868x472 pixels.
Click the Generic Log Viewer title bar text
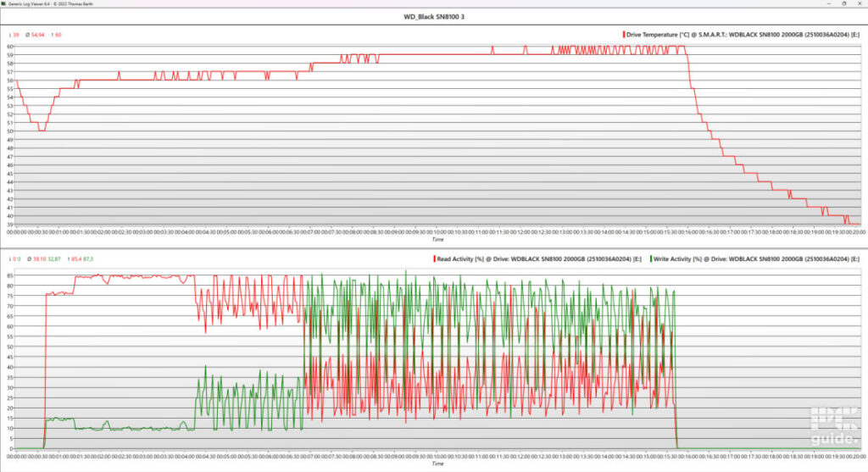(x=51, y=3)
